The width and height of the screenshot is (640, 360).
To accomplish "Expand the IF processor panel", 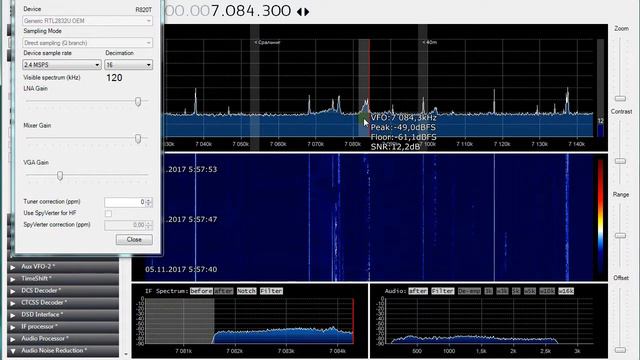I will tap(63, 327).
